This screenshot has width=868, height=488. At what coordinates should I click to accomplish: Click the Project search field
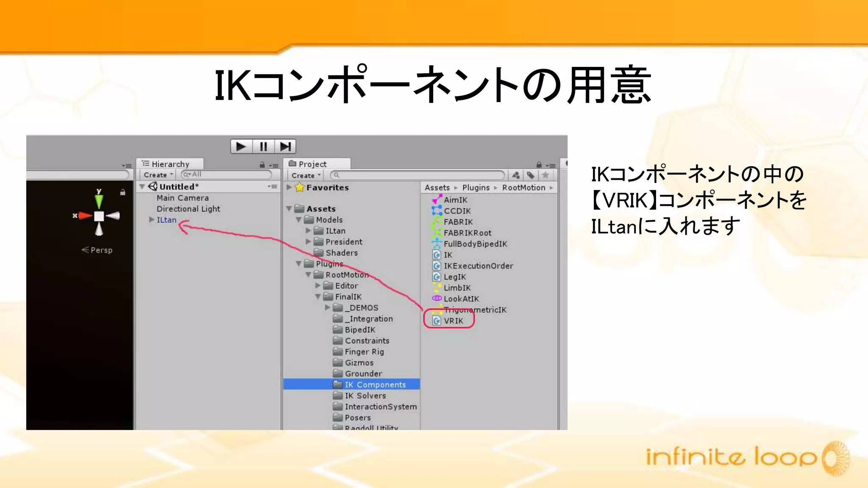[417, 175]
